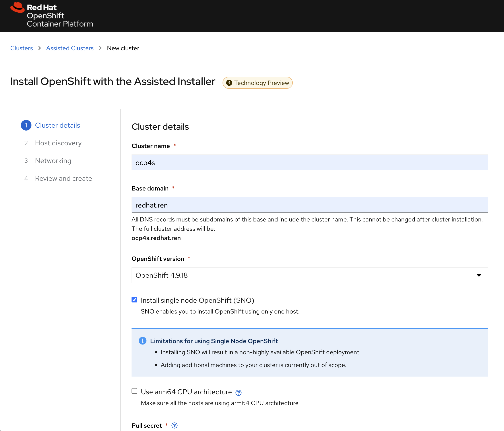Go to Networking wizard step
The image size is (504, 431).
(53, 161)
